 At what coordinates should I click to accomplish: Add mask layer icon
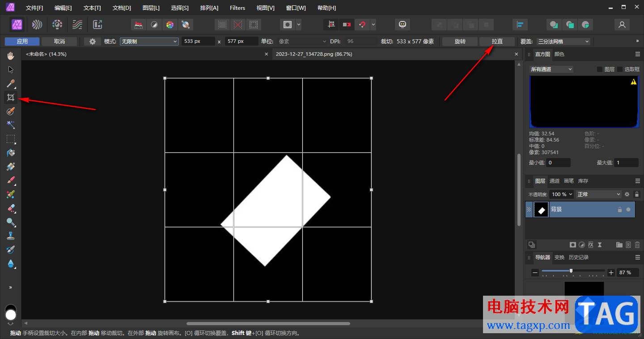[x=572, y=245]
